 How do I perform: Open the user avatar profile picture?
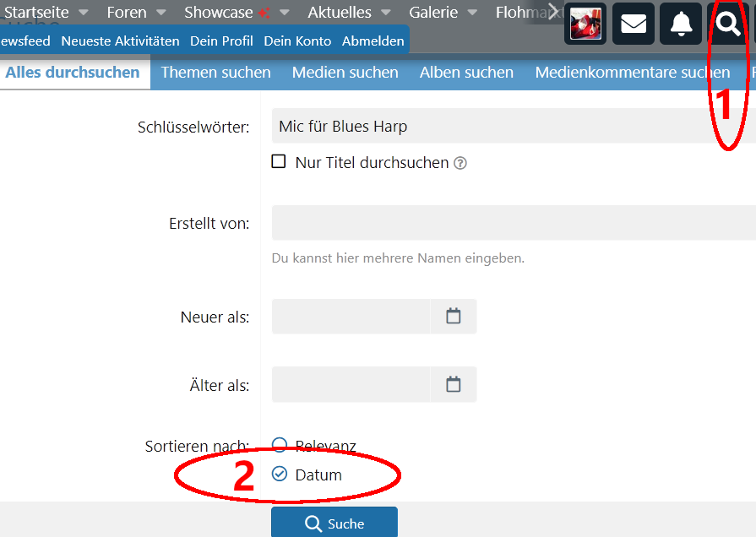tap(585, 23)
